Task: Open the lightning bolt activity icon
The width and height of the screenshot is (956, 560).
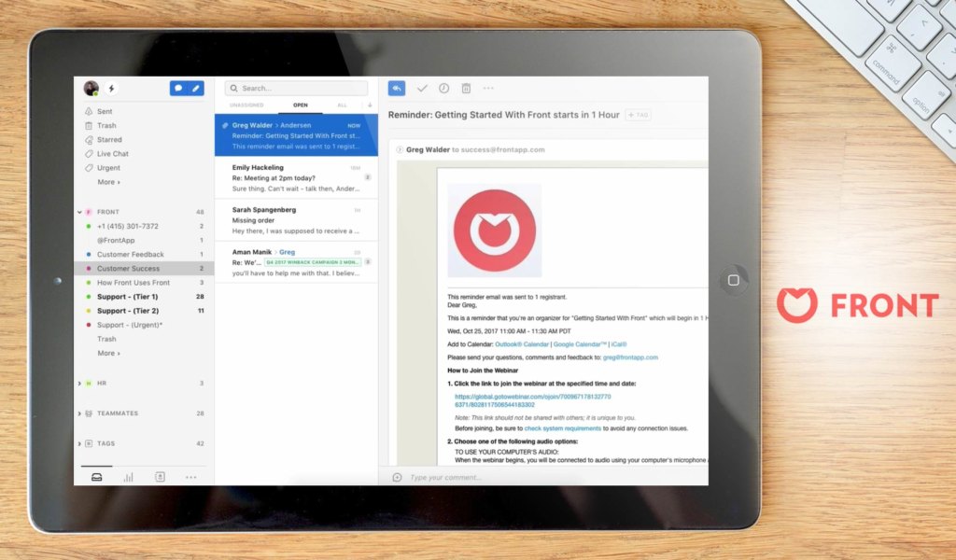Action: coord(112,89)
